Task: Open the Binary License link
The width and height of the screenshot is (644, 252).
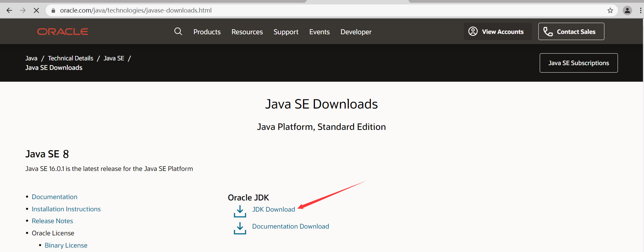Action: [66, 246]
